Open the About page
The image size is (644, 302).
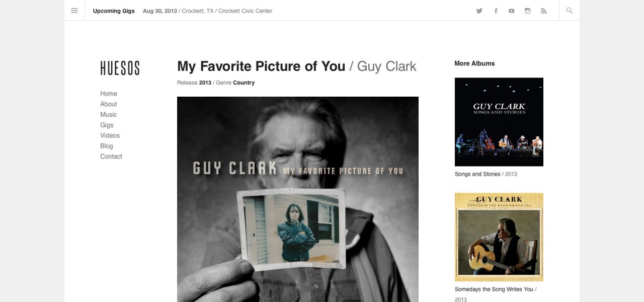(x=109, y=104)
